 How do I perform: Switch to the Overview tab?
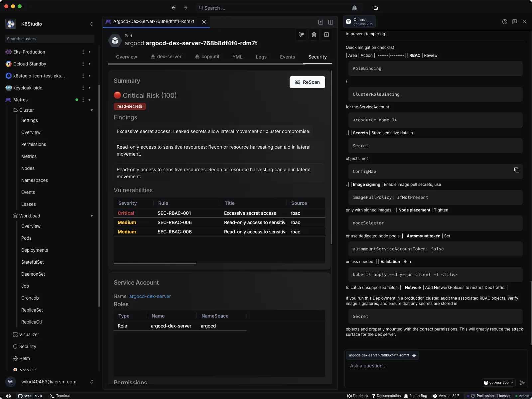click(x=126, y=57)
